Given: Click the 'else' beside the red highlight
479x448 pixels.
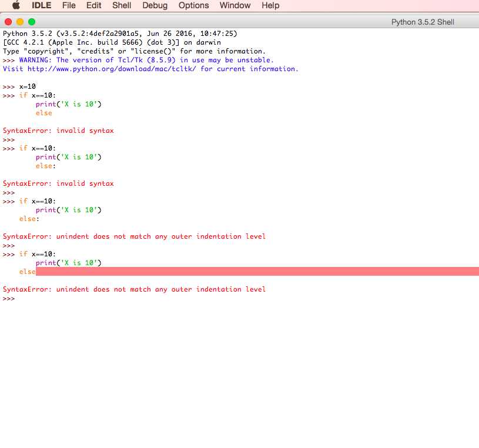Looking at the screenshot, I should tap(28, 272).
